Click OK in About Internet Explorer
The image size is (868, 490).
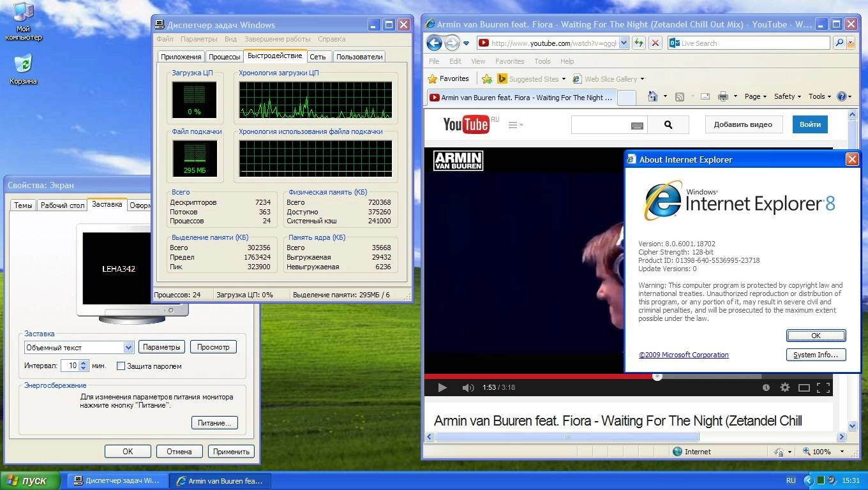(816, 336)
